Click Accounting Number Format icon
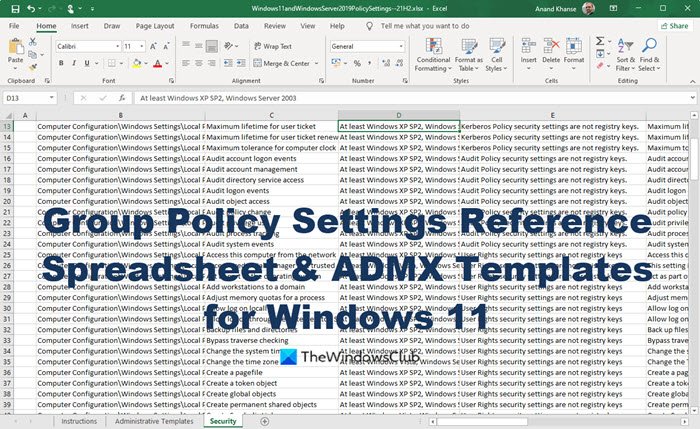This screenshot has height=429, width=700. click(336, 63)
